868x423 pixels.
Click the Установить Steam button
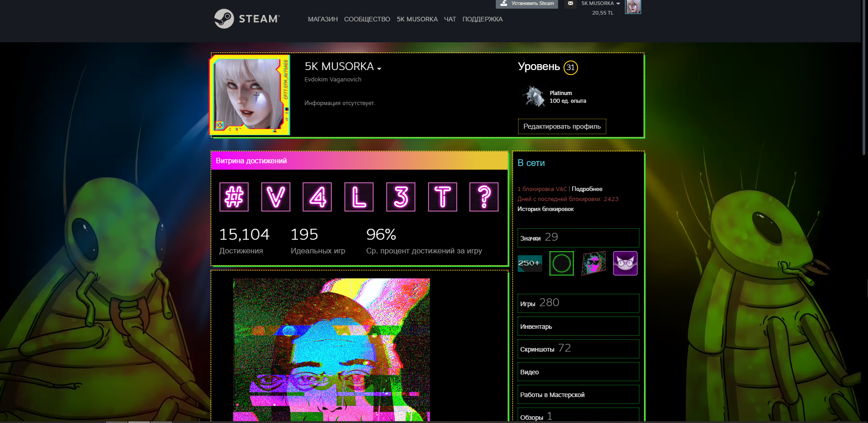527,4
